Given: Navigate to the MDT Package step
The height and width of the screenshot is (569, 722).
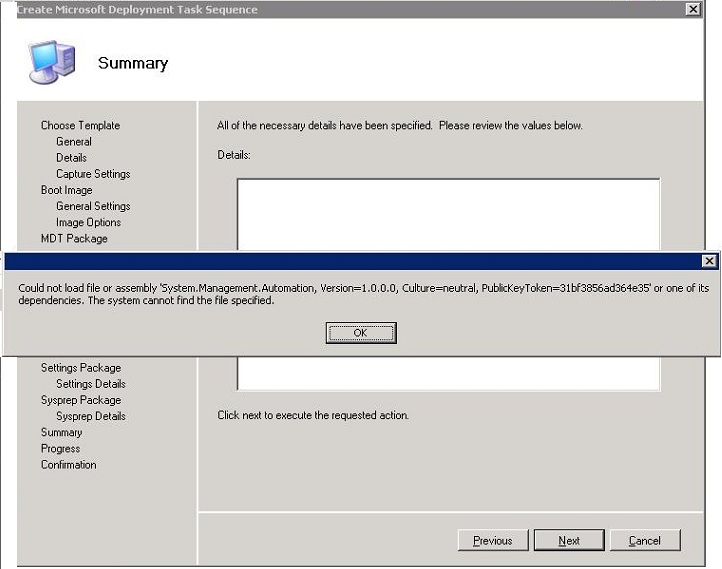Looking at the screenshot, I should point(74,238).
